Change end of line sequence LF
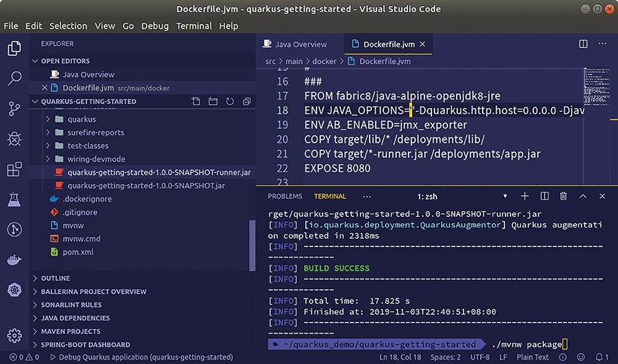 pyautogui.click(x=503, y=357)
